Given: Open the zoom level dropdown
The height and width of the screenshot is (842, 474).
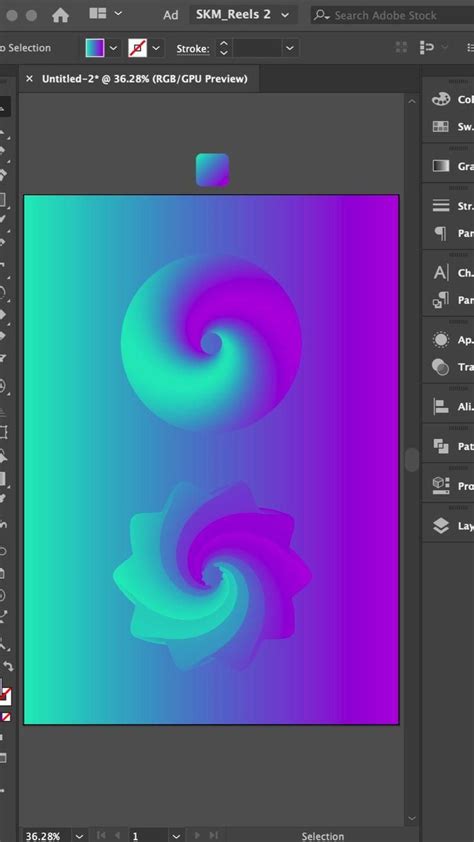Looking at the screenshot, I should click(79, 836).
